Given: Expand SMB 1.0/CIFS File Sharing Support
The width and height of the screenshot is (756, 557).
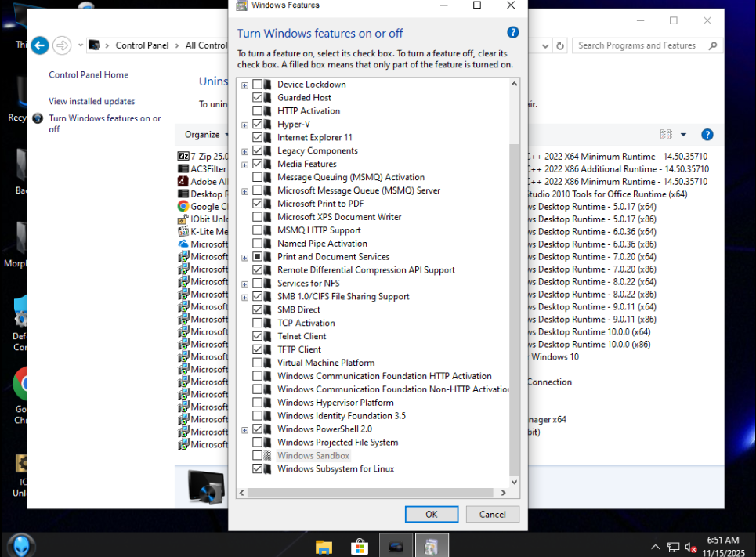Looking at the screenshot, I should click(x=245, y=297).
